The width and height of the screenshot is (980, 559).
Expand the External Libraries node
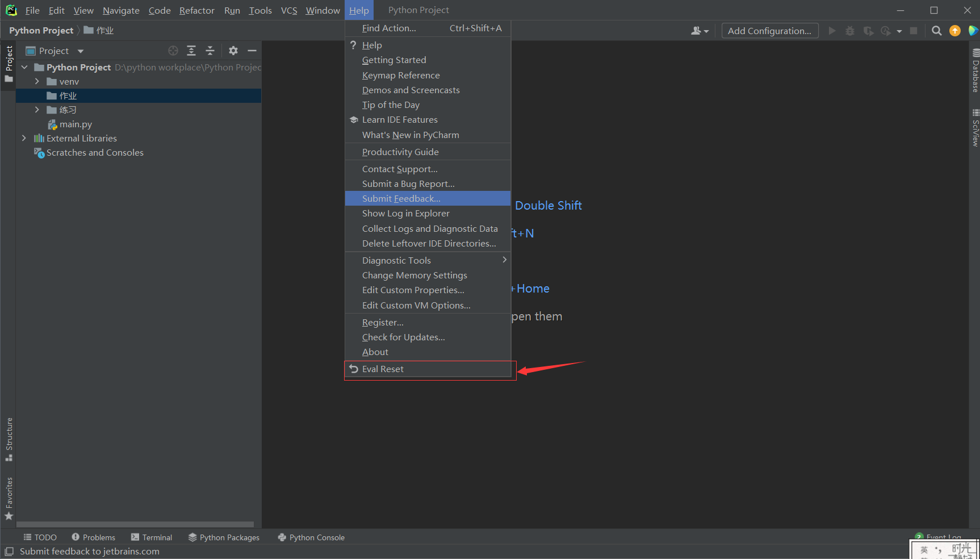[24, 138]
